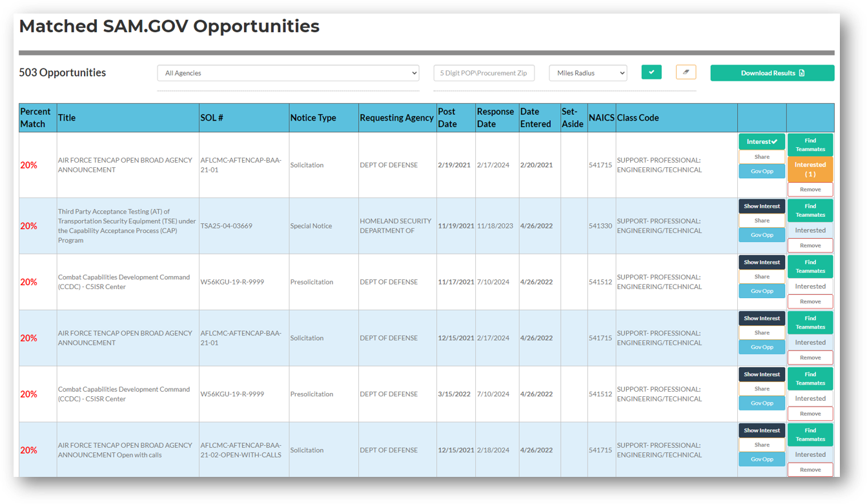Image resolution: width=867 pixels, height=504 pixels.
Task: Find Teammates for the row posted 2/19/2021
Action: point(810,145)
